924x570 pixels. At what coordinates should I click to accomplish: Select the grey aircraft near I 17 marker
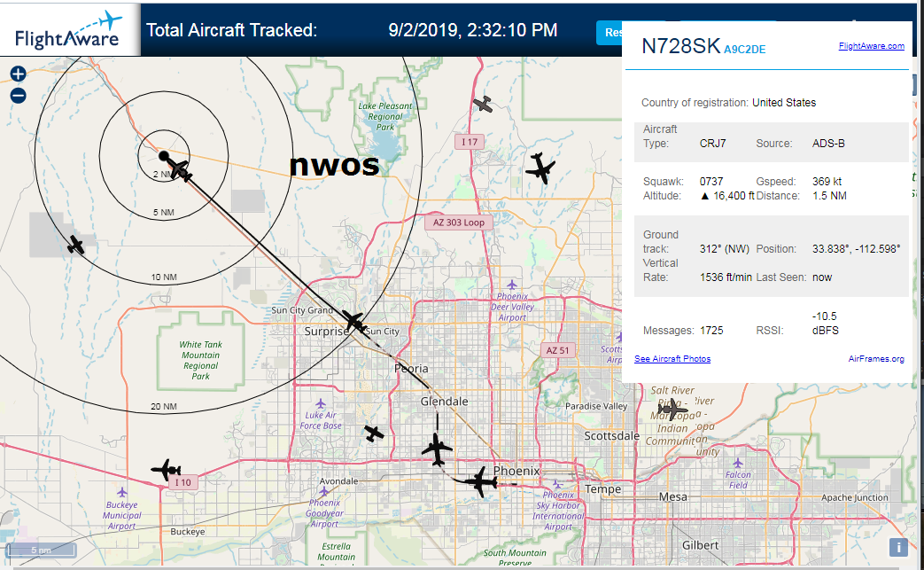[483, 105]
